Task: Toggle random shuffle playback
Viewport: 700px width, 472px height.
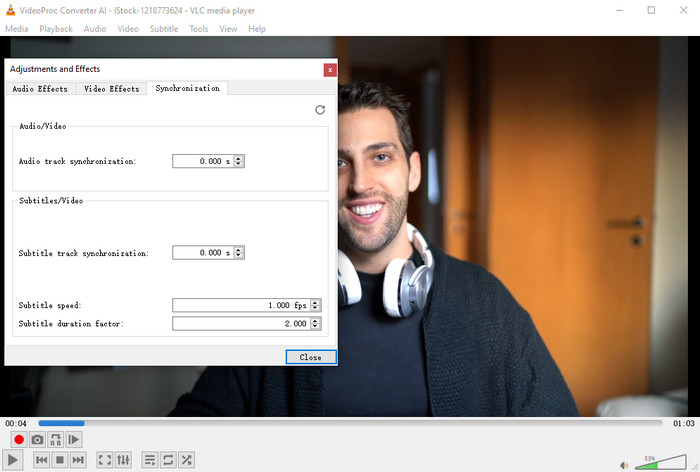Action: point(186,460)
